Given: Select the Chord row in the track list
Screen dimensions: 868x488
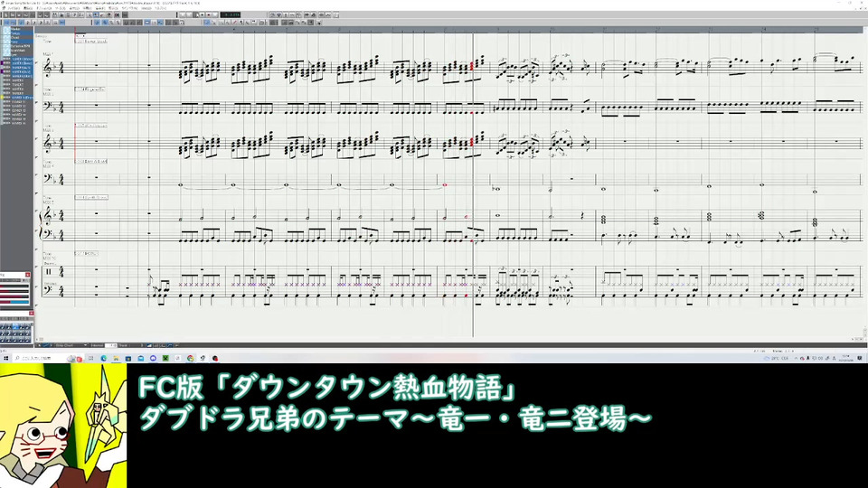Looking at the screenshot, I should point(16,38).
